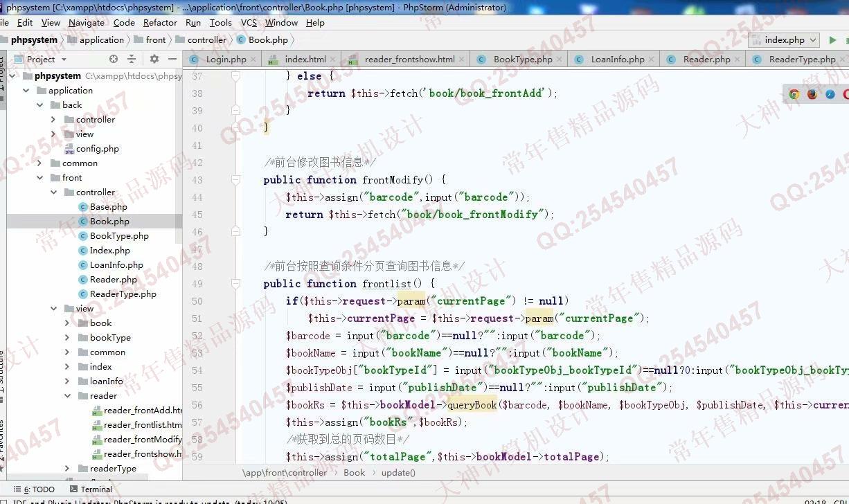Fold the frontlist function at line 49
This screenshot has width=849, height=504.
[x=235, y=284]
